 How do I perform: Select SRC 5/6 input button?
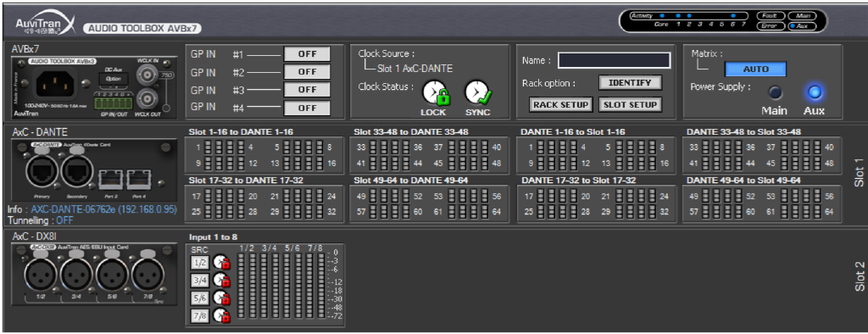[x=199, y=298]
